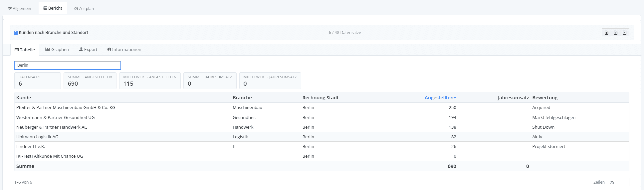644x190 pixels.
Task: Export report as CSV text file icon
Action: click(x=606, y=33)
